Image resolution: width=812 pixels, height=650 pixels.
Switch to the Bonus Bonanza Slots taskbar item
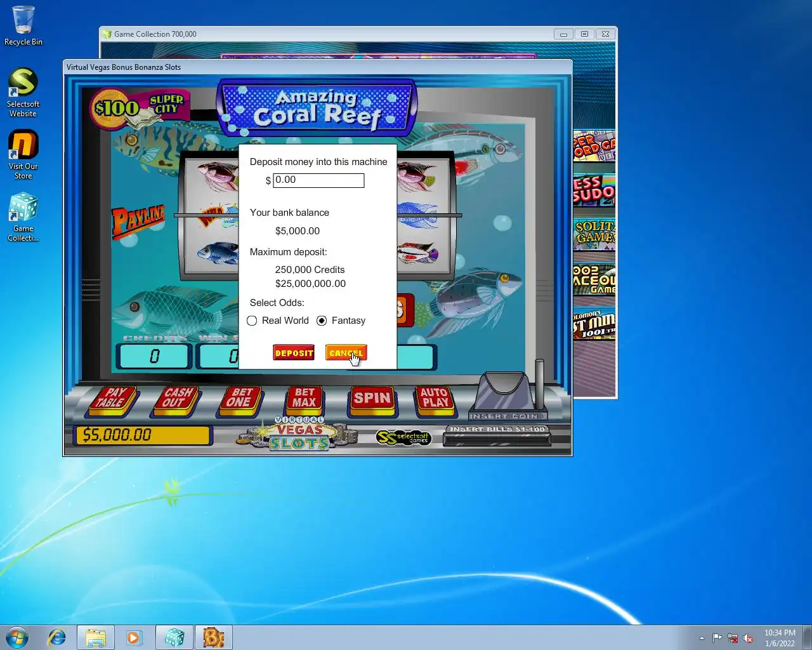click(x=214, y=637)
